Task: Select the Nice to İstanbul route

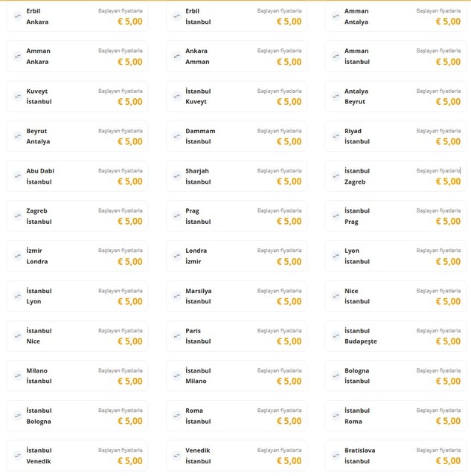Action: (x=395, y=296)
